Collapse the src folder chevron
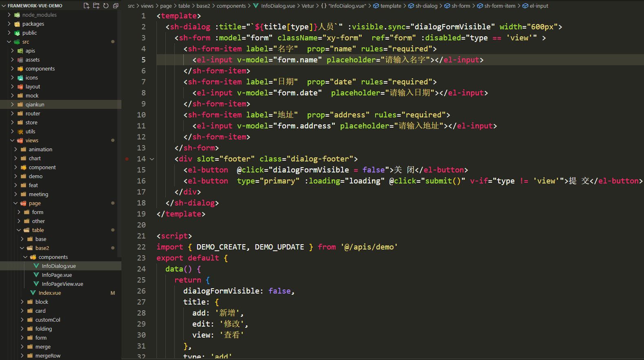This screenshot has width=644, height=360. [9, 42]
